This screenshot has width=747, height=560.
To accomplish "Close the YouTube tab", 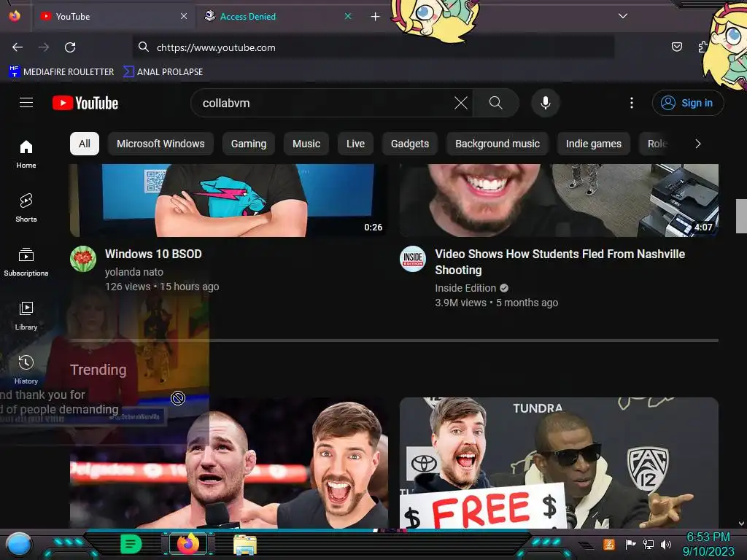I will 183,16.
